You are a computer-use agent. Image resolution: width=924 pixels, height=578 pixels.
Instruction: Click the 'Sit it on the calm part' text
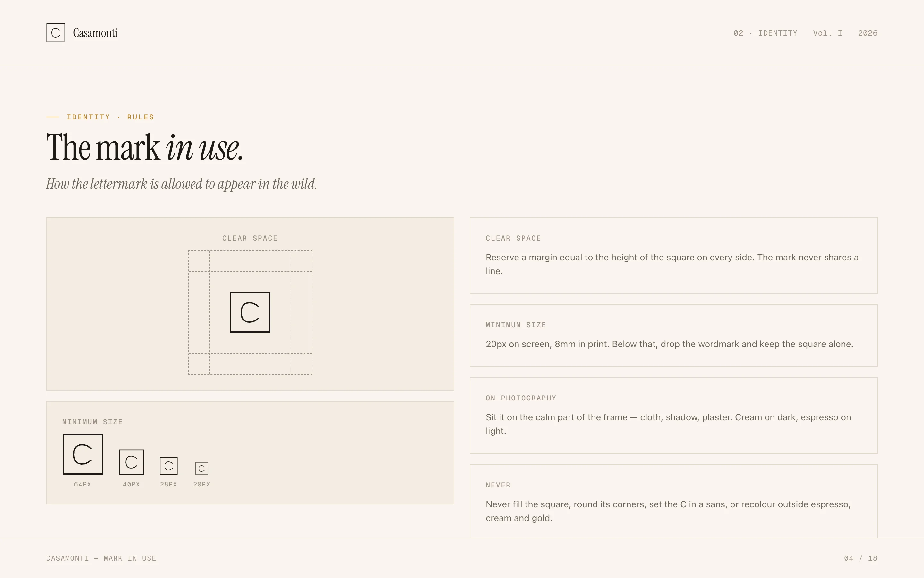point(668,424)
